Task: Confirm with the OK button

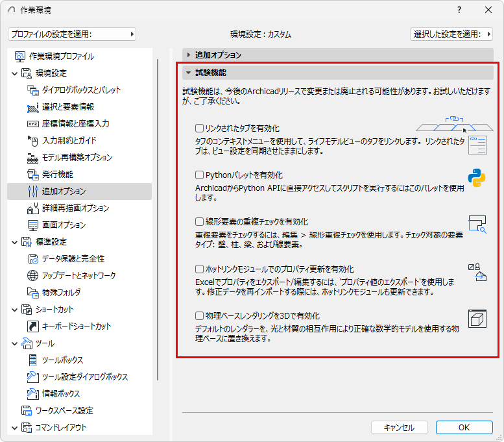Action: [x=464, y=427]
